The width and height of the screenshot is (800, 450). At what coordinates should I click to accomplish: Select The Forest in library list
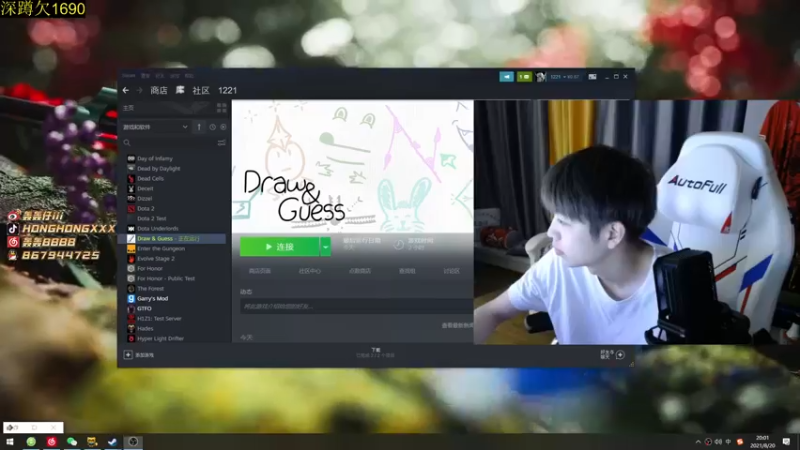tap(151, 289)
